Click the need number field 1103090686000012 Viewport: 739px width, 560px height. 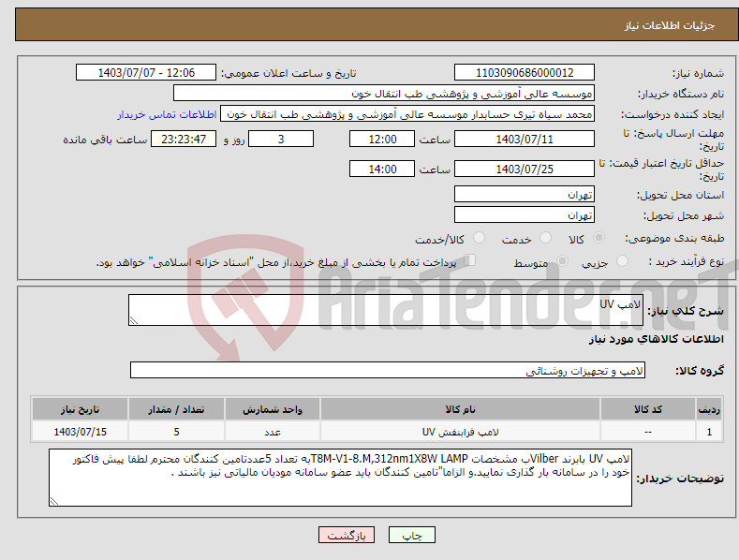coord(525,73)
